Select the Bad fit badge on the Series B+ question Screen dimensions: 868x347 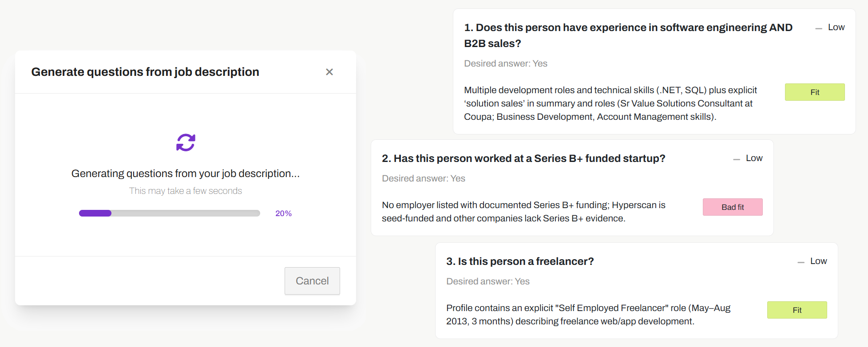pyautogui.click(x=733, y=207)
